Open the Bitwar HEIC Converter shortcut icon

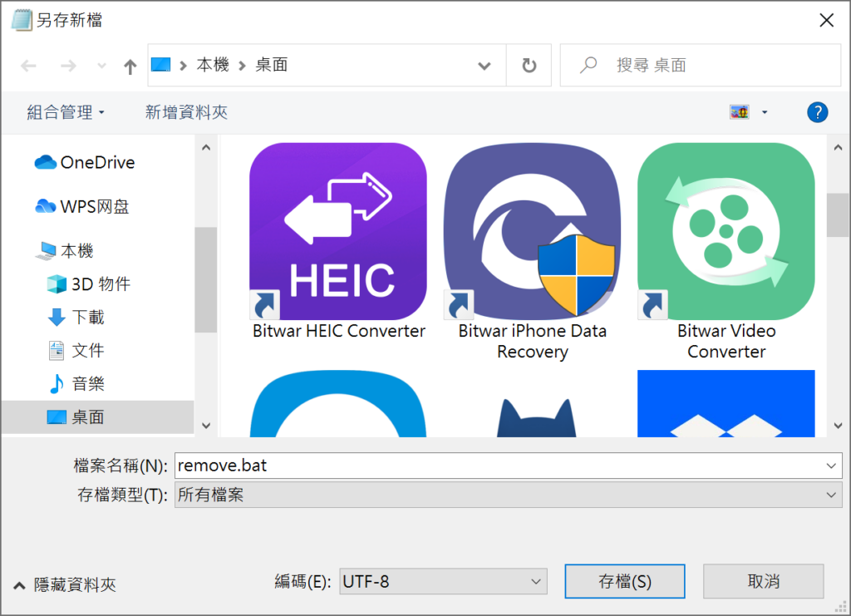click(338, 231)
